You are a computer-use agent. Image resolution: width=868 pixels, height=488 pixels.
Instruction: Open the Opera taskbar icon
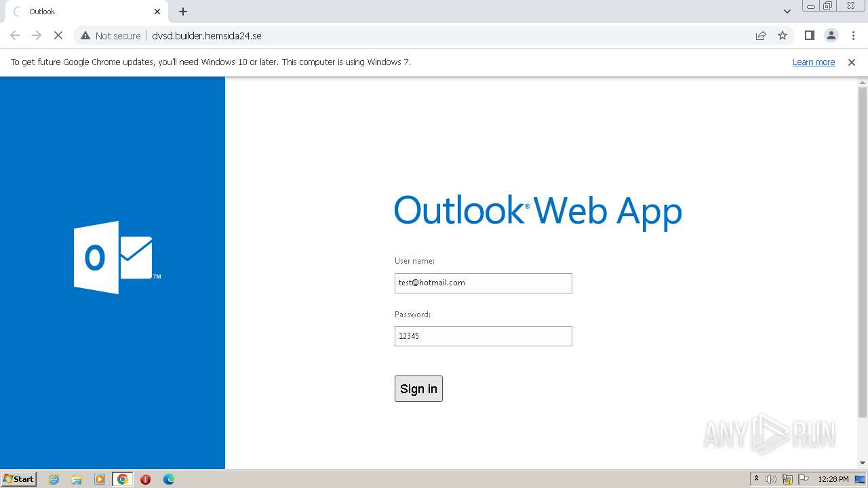point(145,479)
